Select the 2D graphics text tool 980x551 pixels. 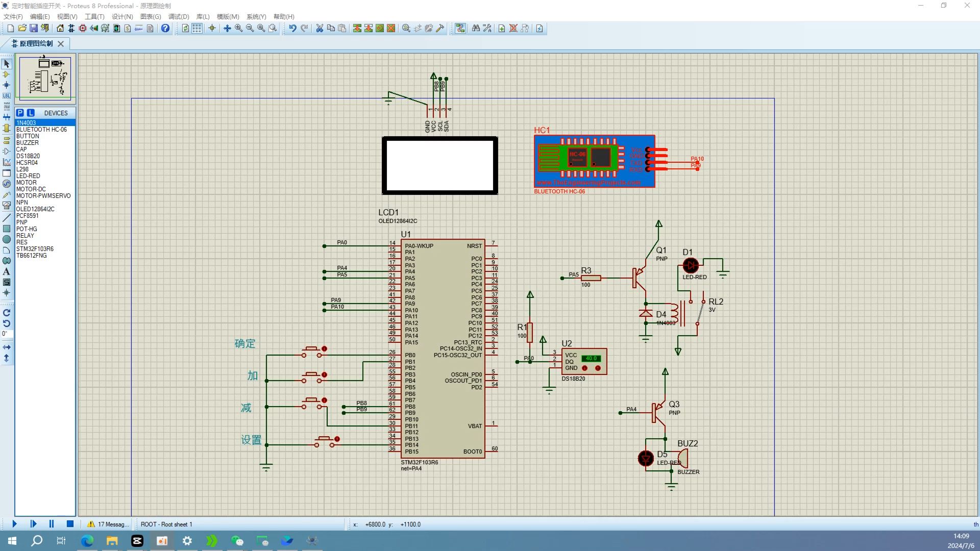7,271
